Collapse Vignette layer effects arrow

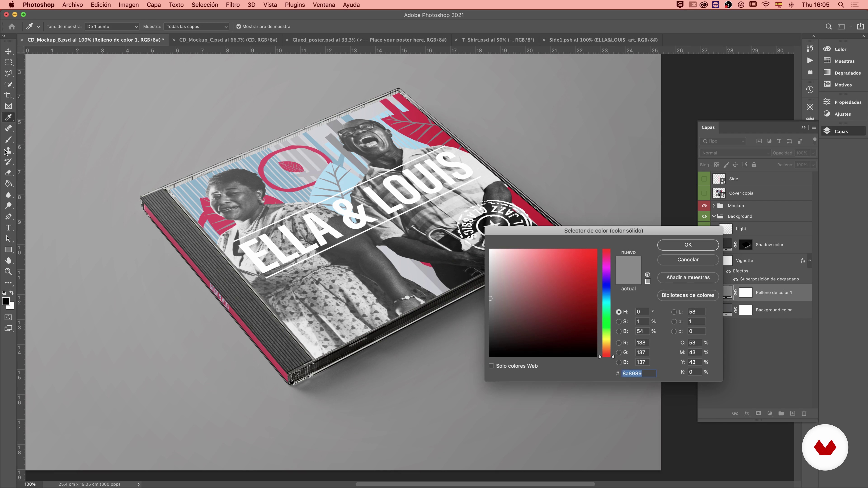(810, 261)
